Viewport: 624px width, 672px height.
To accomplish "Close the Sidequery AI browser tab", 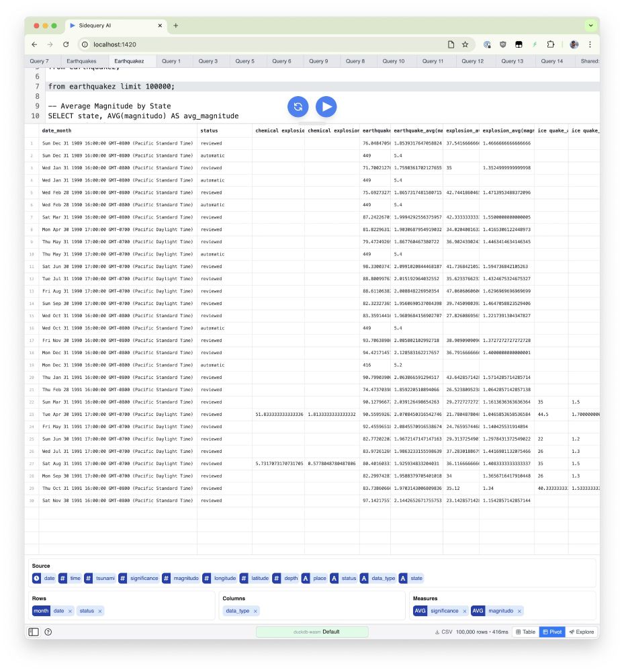I will point(160,26).
